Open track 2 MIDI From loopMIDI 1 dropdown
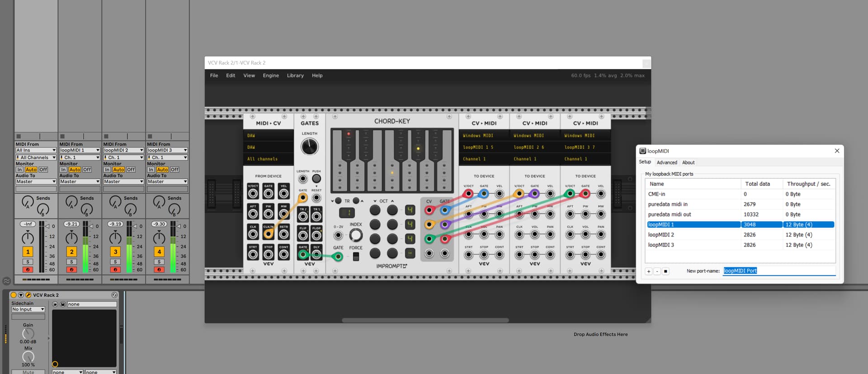Viewport: 868px width, 374px height. pyautogui.click(x=80, y=150)
